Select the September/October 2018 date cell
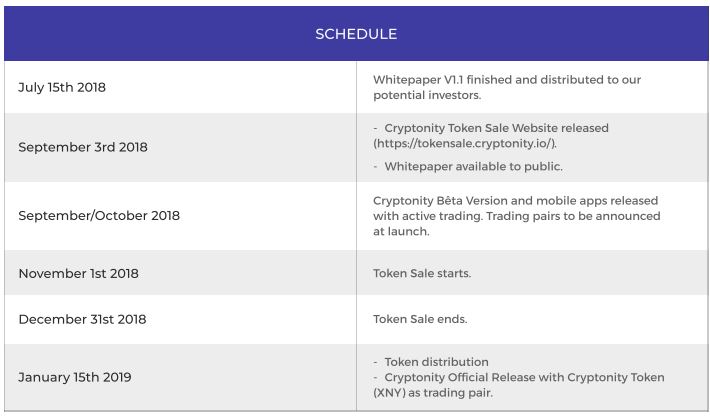 pyautogui.click(x=99, y=216)
